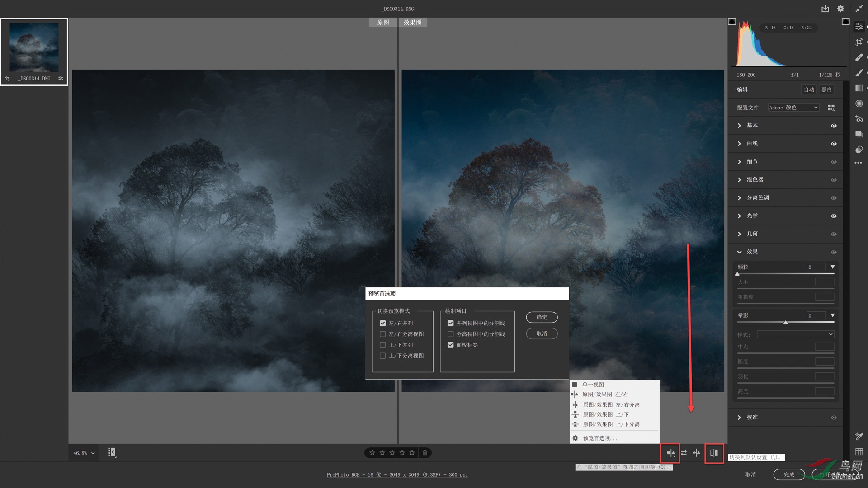
Task: Click the before/after view toggle icon
Action: [x=670, y=453]
